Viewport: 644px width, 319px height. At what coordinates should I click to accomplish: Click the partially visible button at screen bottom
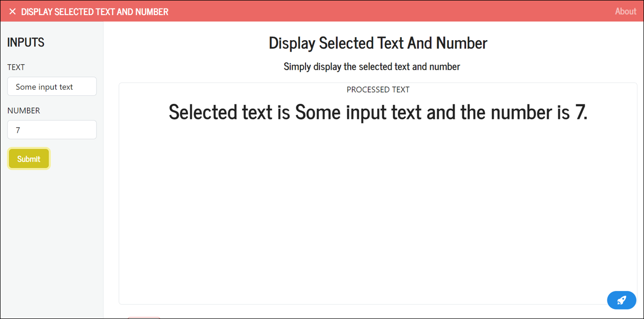pyautogui.click(x=144, y=317)
